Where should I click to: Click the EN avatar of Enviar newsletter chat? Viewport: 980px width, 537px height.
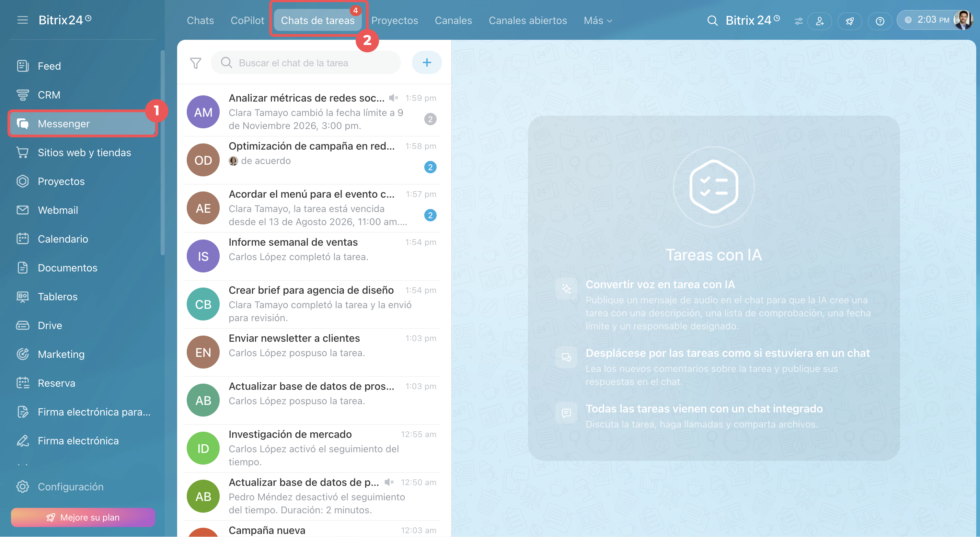[203, 352]
